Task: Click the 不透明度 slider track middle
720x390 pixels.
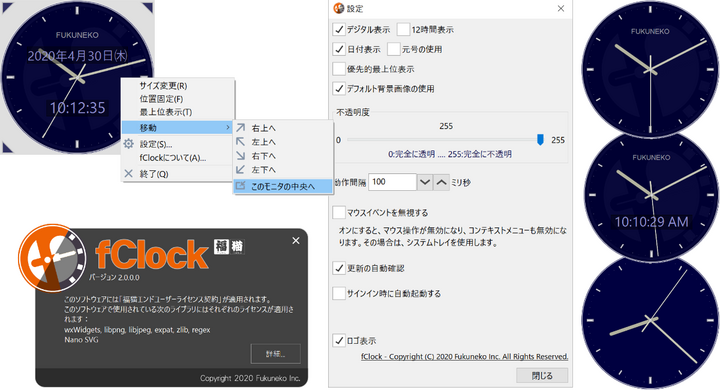Action: tap(444, 140)
